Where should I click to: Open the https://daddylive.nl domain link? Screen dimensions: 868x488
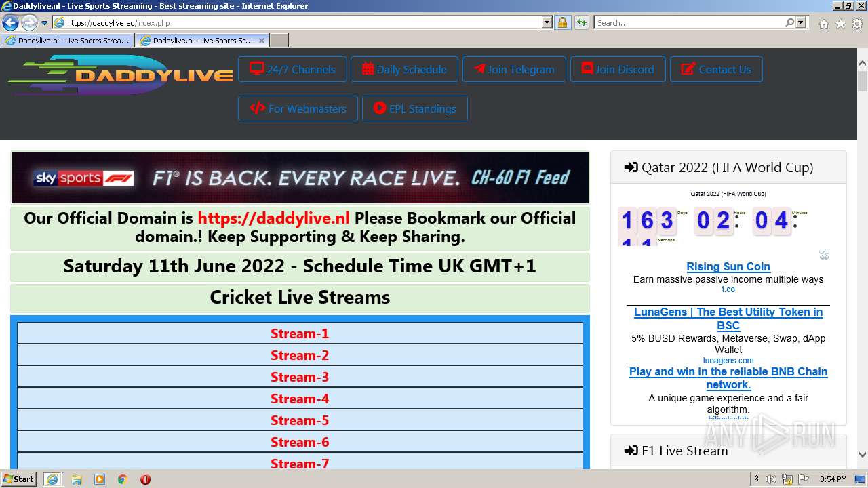pyautogui.click(x=273, y=218)
